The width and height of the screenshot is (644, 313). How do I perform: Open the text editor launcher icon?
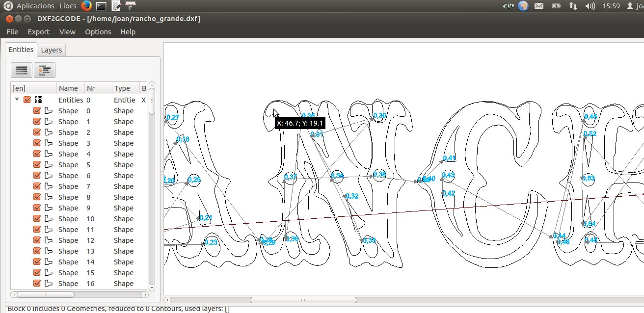[x=116, y=6]
